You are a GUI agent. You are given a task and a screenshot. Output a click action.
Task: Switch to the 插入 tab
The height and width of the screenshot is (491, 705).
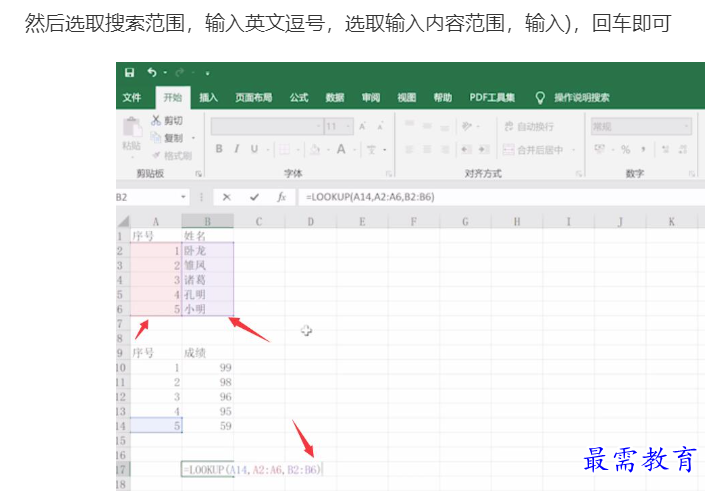click(x=209, y=98)
